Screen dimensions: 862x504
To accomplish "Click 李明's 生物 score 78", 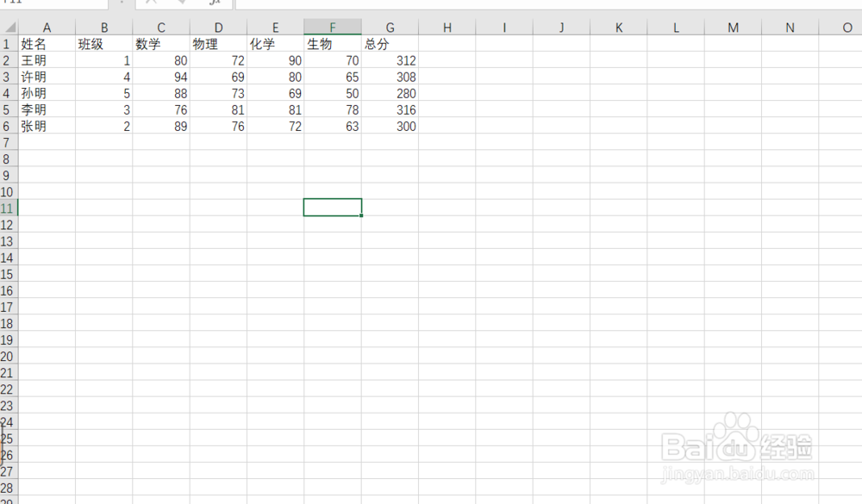I will (333, 109).
